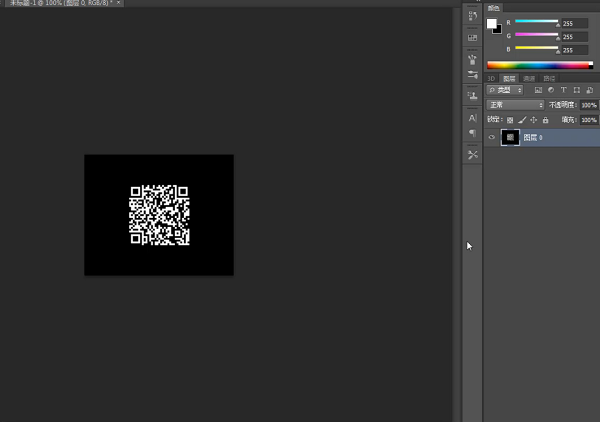Close the 未标题-1 document tab

[118, 3]
